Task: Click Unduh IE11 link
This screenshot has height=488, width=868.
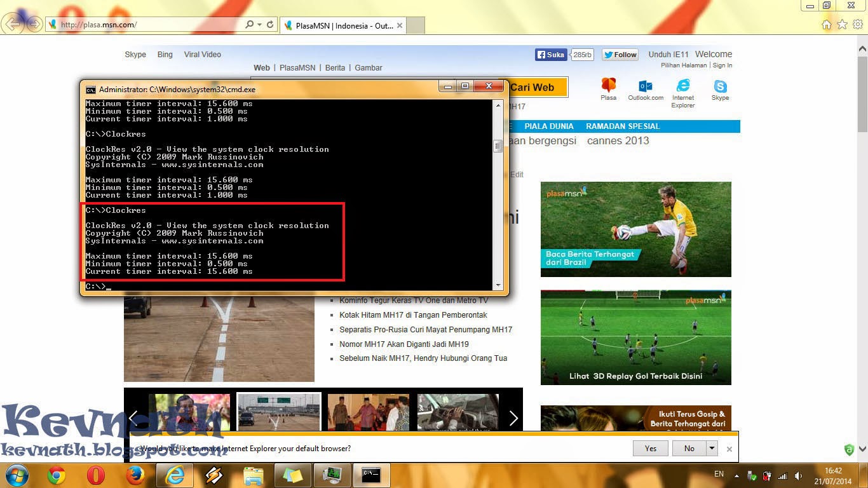Action: 668,55
